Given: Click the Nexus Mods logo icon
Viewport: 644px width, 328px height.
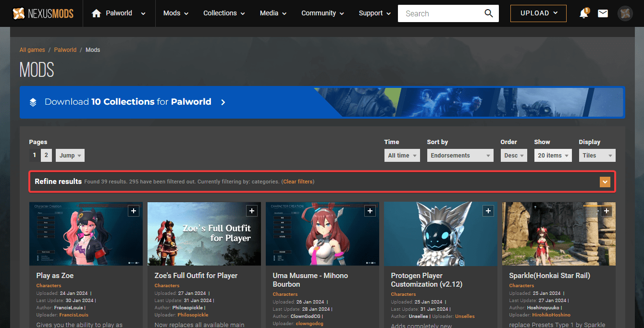Looking at the screenshot, I should (19, 13).
